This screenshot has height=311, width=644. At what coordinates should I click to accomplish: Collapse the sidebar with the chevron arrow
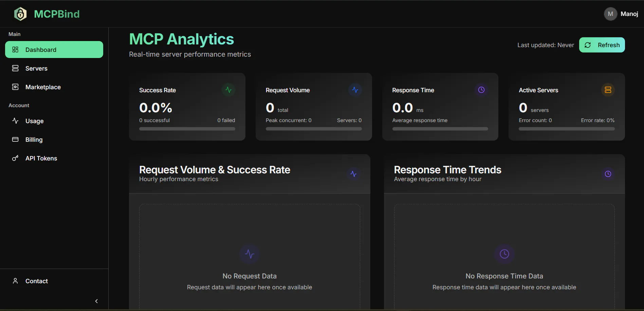[96, 301]
